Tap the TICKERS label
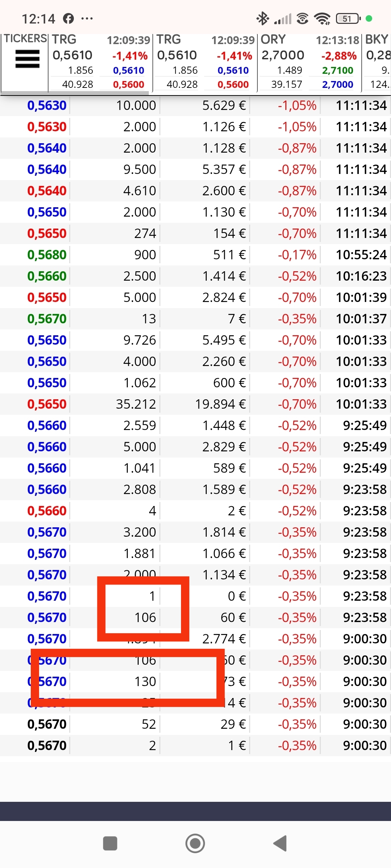This screenshot has height=868, width=391. (25, 39)
